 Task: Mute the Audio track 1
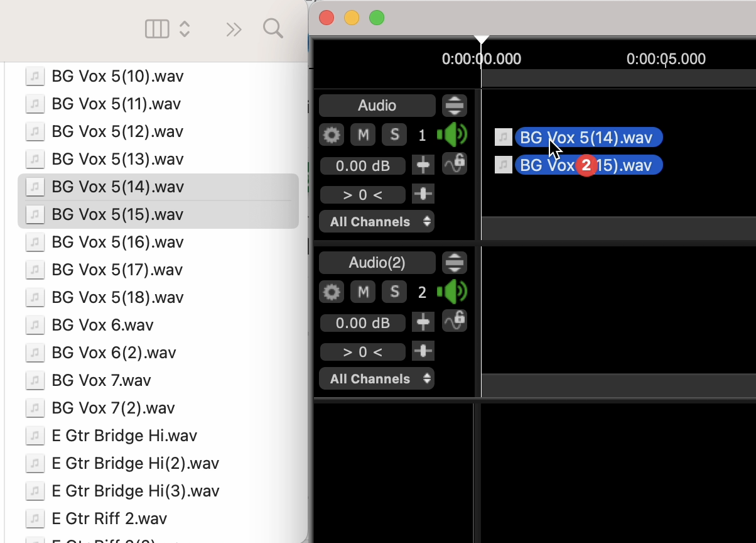362,134
